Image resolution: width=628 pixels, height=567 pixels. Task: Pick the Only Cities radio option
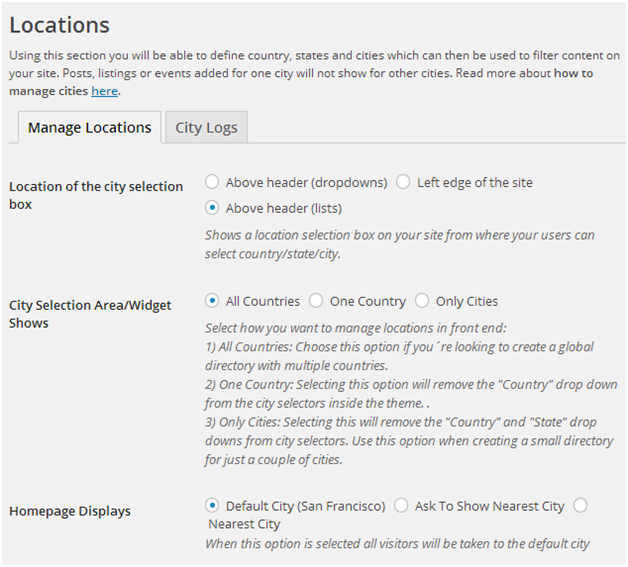click(x=422, y=301)
